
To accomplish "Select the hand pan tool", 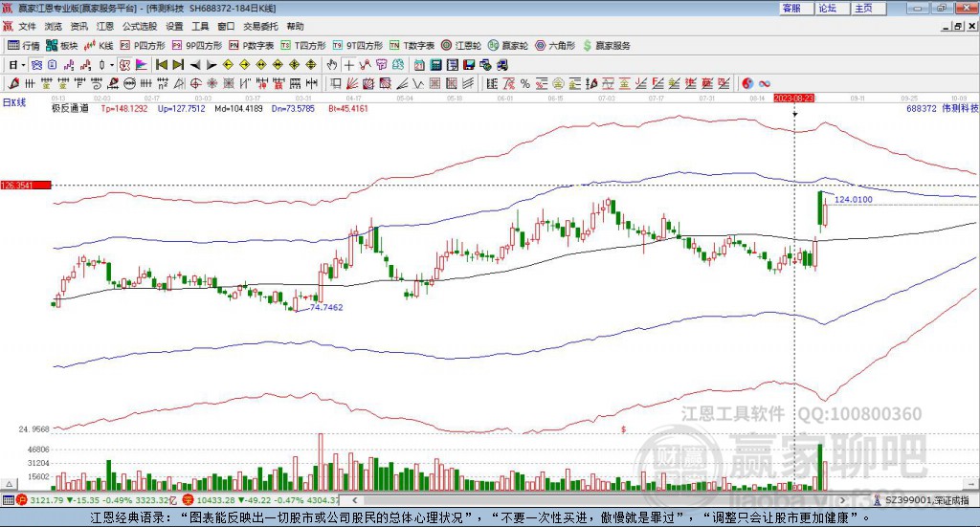I will (x=332, y=65).
